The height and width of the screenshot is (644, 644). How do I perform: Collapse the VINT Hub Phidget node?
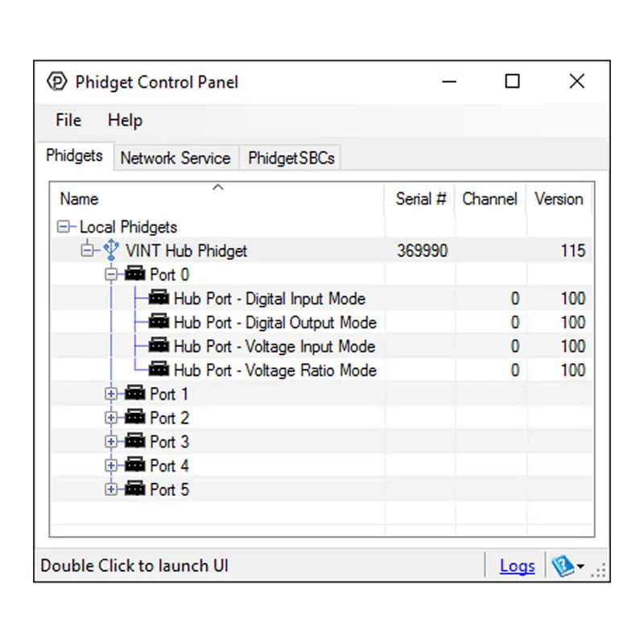pos(87,250)
